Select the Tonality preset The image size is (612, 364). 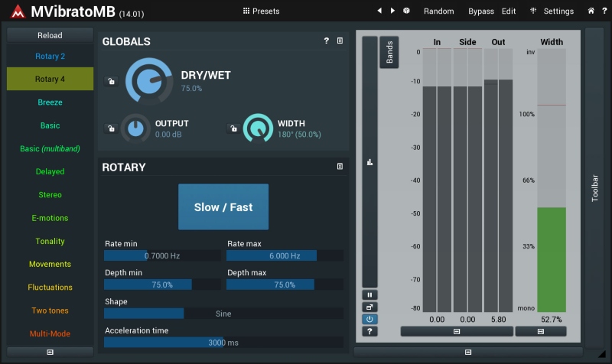point(50,241)
